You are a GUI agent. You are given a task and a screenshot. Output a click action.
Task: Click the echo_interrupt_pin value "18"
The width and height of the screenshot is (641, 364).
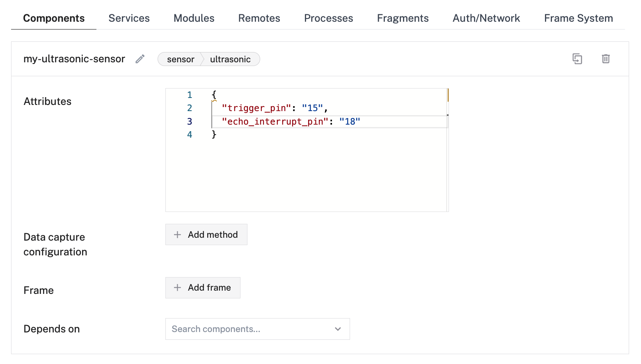pos(350,122)
